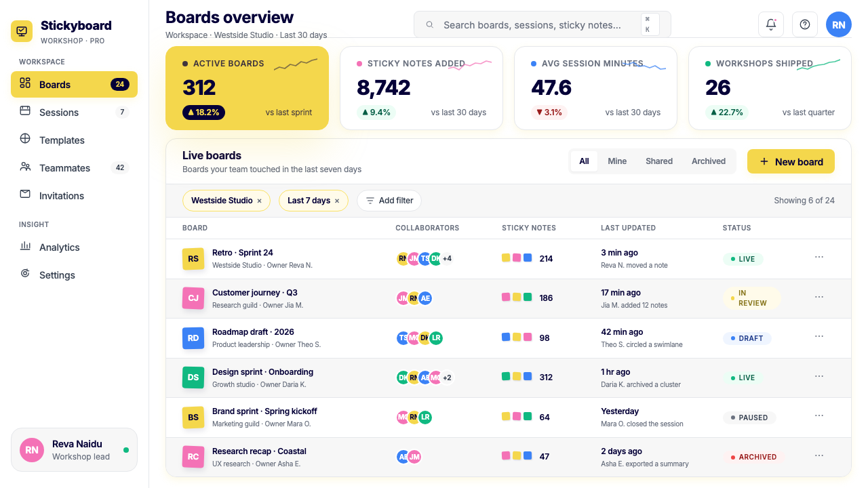Open row menu for Research recap · Coastal
This screenshot has height=488, width=868.
click(819, 455)
